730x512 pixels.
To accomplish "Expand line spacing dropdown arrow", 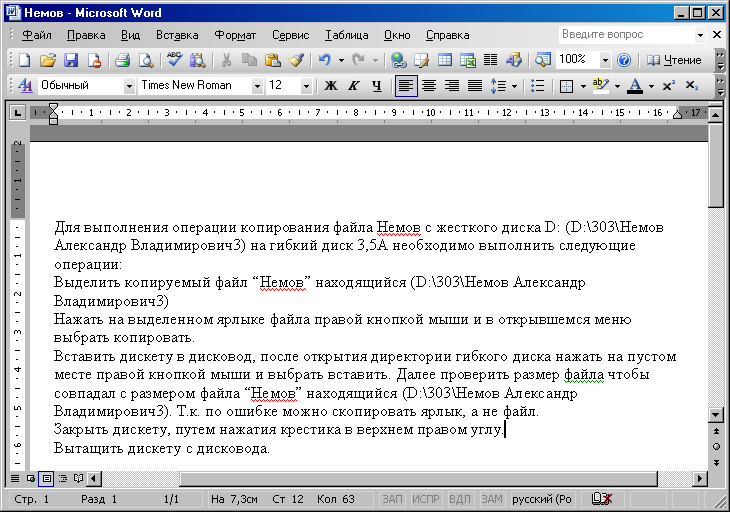I will pos(514,86).
